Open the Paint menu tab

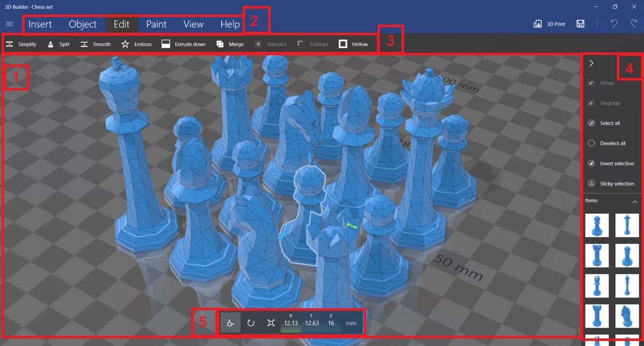[x=156, y=24]
